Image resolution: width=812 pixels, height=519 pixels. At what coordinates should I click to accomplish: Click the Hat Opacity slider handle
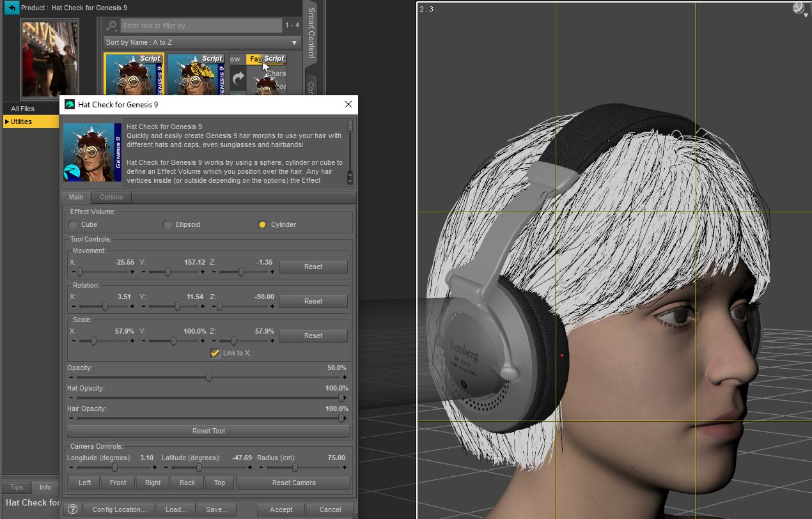click(x=341, y=398)
